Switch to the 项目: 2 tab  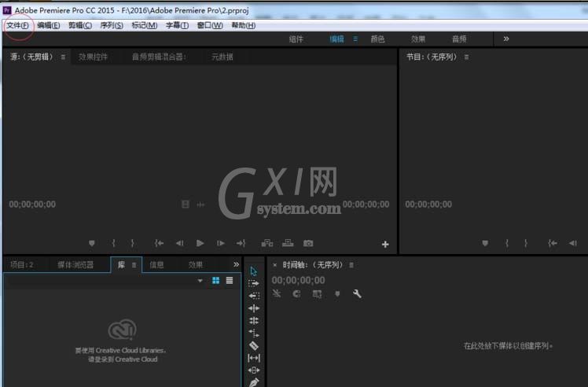pyautogui.click(x=22, y=265)
